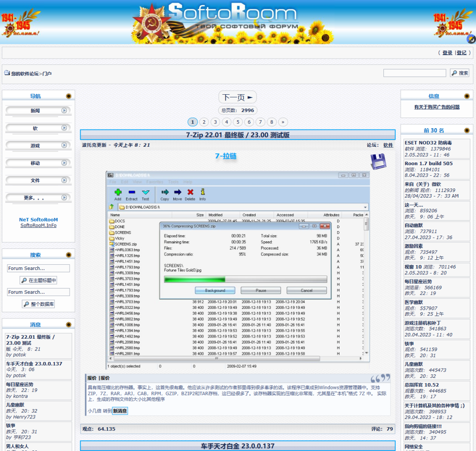476x451 pixels.
Task: Open the 登录 login link
Action: click(x=447, y=53)
